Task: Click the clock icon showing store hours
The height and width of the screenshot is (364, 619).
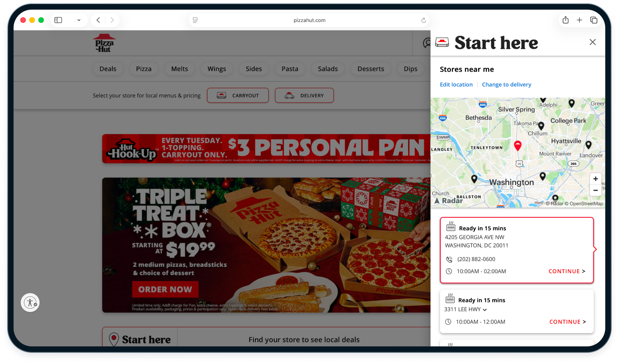Action: point(449,271)
